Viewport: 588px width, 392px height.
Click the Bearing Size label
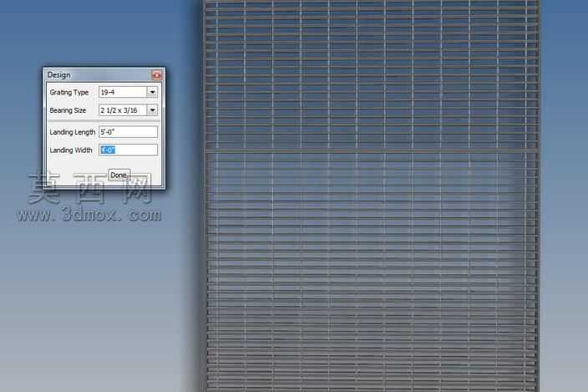(68, 110)
